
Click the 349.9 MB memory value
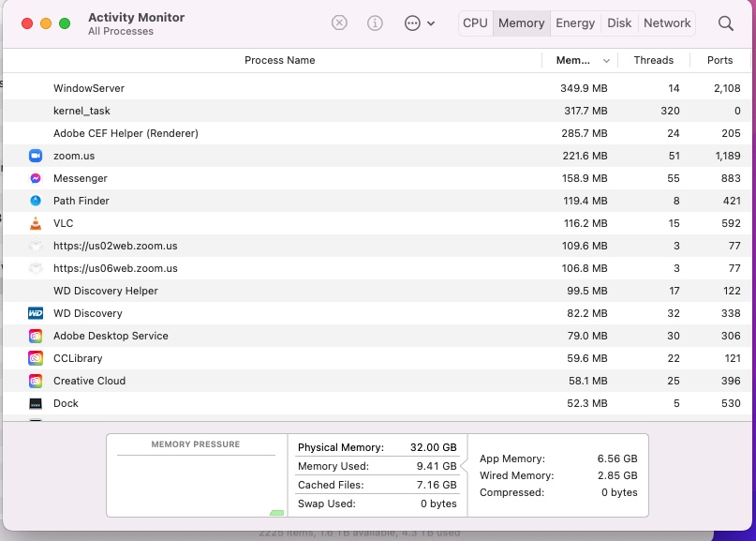584,88
